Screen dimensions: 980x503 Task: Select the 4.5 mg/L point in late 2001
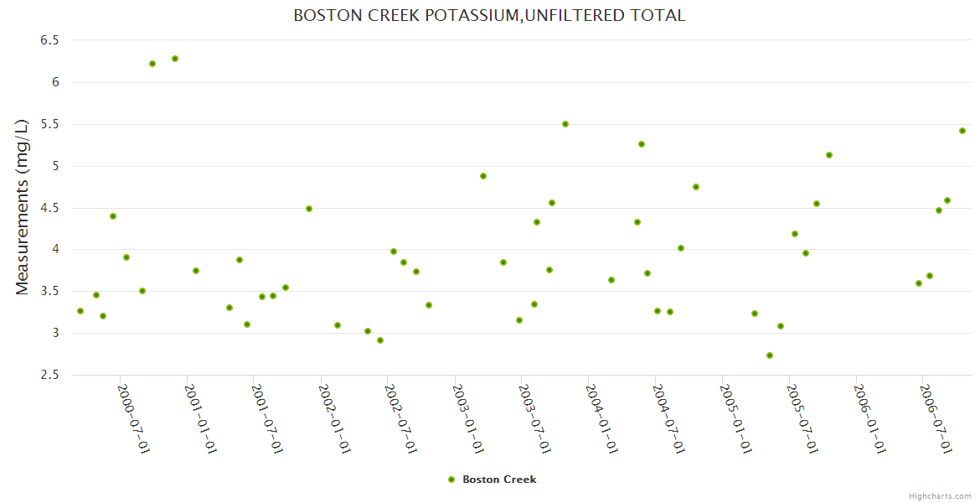coord(309,209)
